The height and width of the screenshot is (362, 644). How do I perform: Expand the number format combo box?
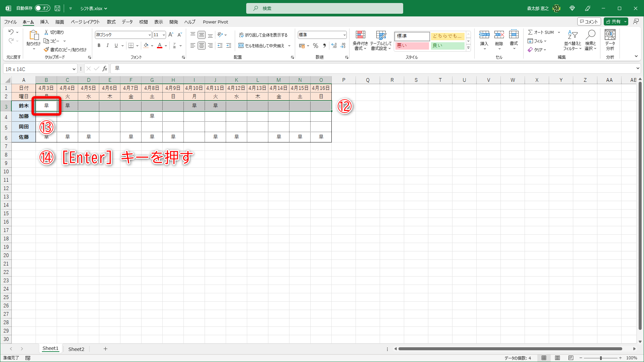[344, 35]
